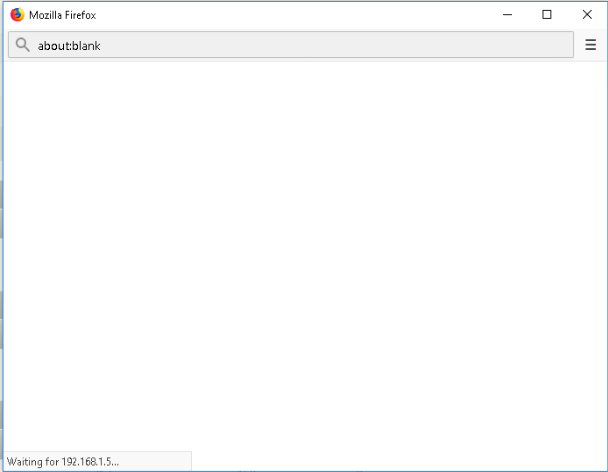Click the "Waiting for 192.168.1.5..." status text
Screen dimensions: 608x472
[63, 462]
